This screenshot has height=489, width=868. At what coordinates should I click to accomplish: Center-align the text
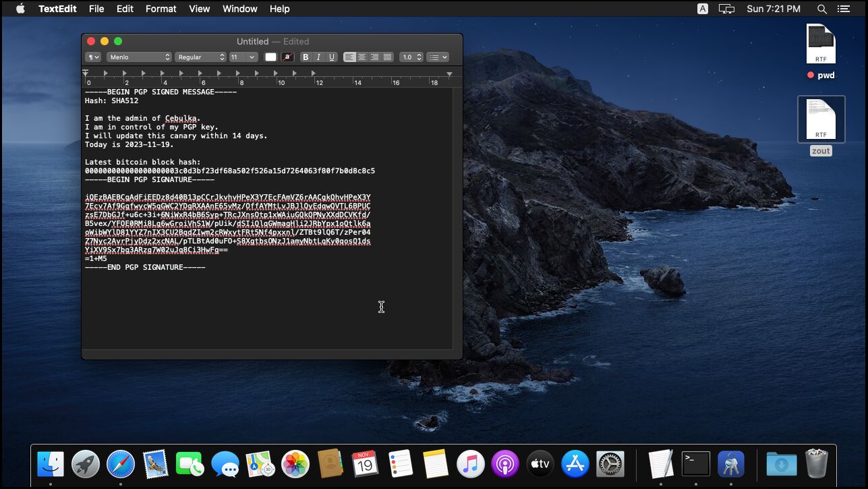point(362,57)
